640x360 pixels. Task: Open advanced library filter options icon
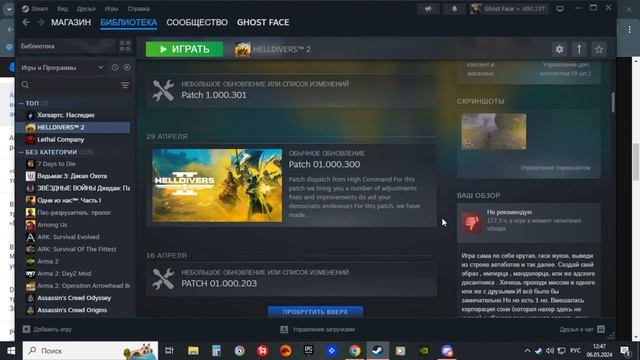tap(125, 85)
